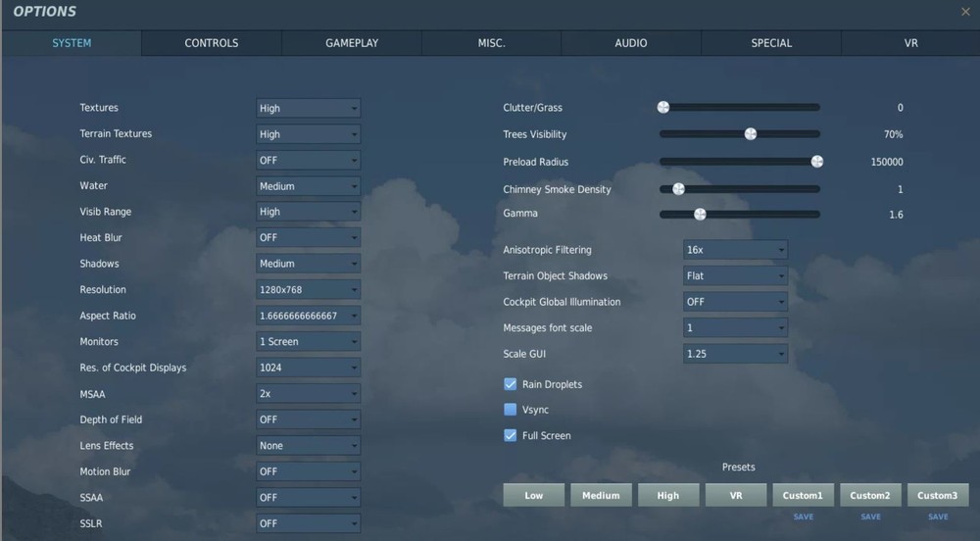Switch to the SYSTEM tab
Screen dimensions: 980x541
coord(72,43)
